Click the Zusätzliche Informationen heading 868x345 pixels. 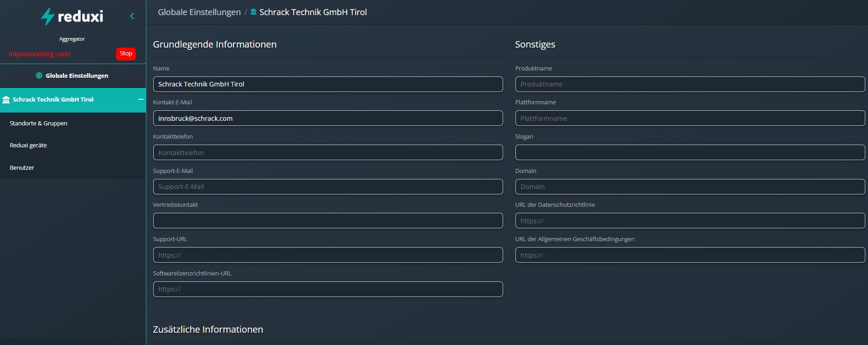click(208, 329)
